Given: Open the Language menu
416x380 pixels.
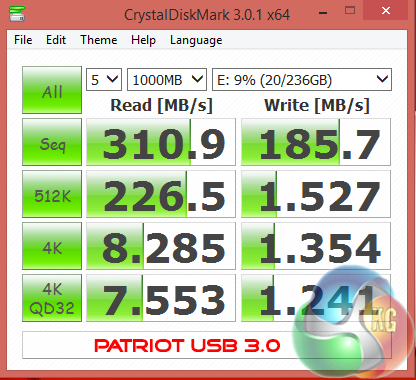Looking at the screenshot, I should (196, 40).
